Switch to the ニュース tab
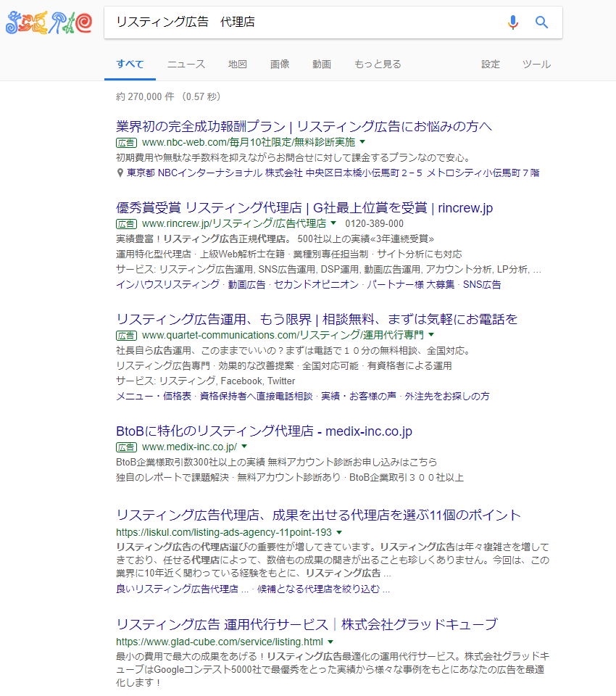This screenshot has height=696, width=616. 186,64
